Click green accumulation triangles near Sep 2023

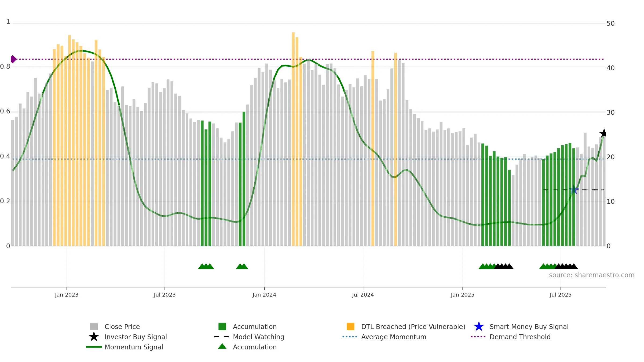tap(206, 266)
